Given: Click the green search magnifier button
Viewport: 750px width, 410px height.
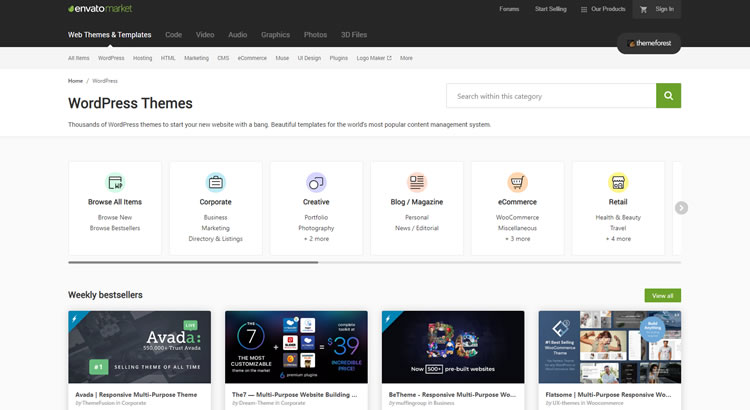Looking at the screenshot, I should pyautogui.click(x=668, y=96).
